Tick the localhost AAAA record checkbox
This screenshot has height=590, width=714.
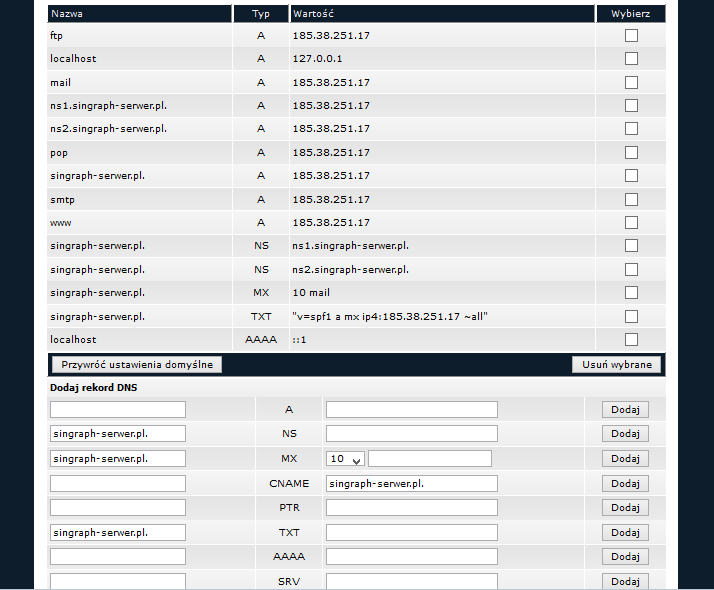(631, 340)
